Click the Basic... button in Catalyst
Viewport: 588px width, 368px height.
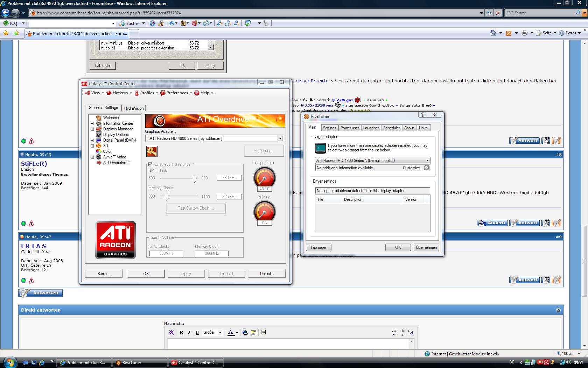pyautogui.click(x=104, y=274)
